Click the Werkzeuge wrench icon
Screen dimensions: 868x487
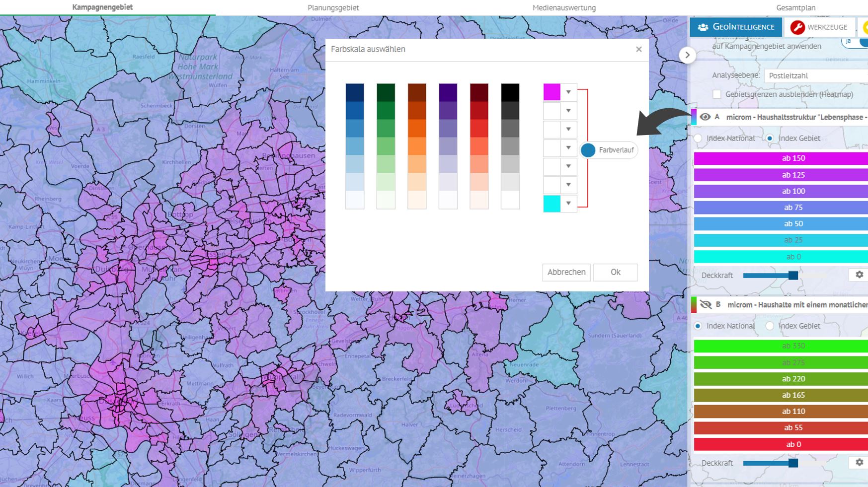click(x=797, y=27)
